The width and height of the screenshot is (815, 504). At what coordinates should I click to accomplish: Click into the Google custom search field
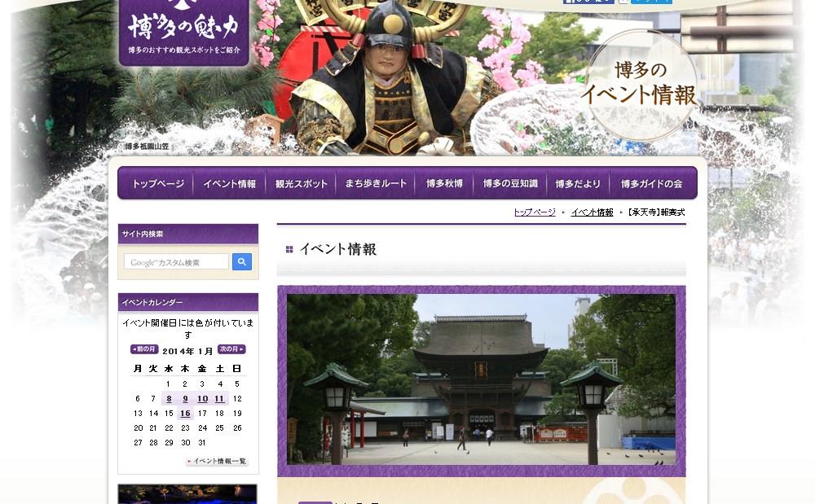(176, 262)
